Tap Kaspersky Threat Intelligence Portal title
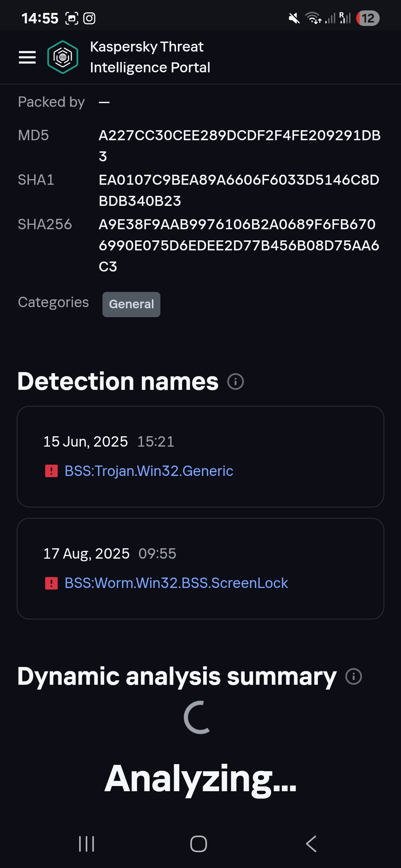Viewport: 401px width, 868px height. pos(150,57)
